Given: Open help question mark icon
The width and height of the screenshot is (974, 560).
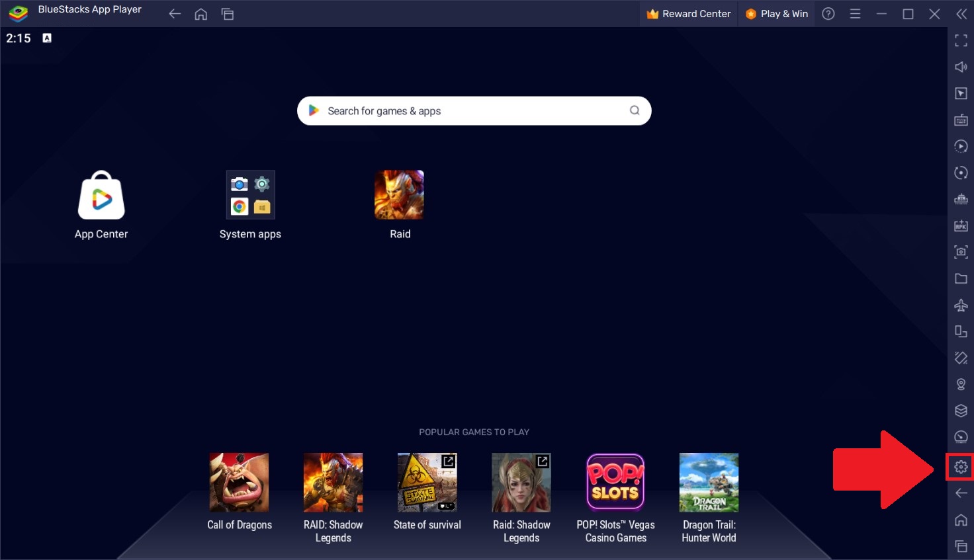Looking at the screenshot, I should (x=828, y=14).
